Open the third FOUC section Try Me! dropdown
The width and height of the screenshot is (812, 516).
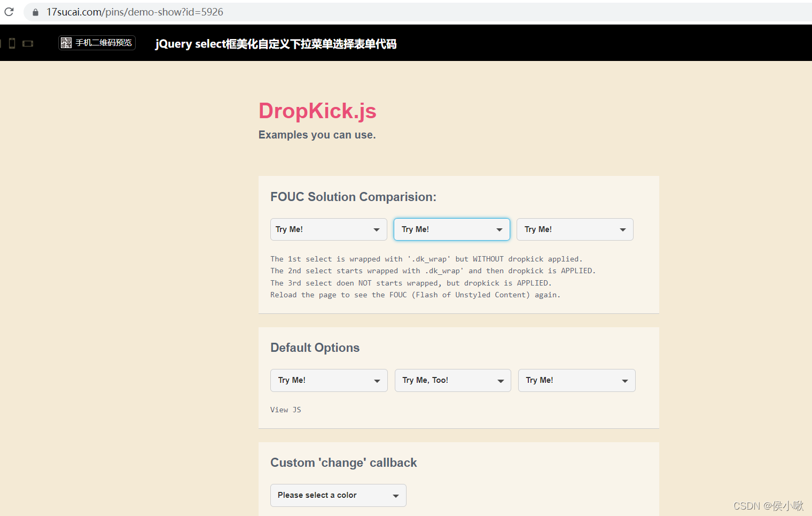pyautogui.click(x=575, y=229)
